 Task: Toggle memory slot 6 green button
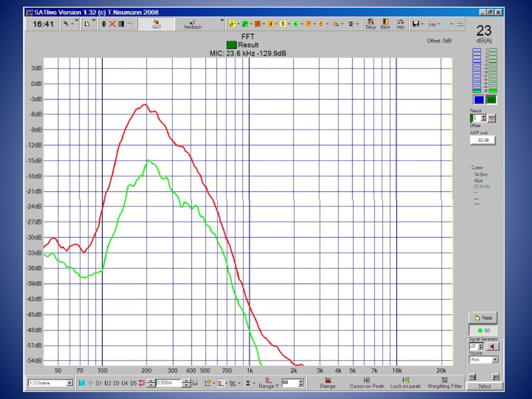[x=296, y=24]
